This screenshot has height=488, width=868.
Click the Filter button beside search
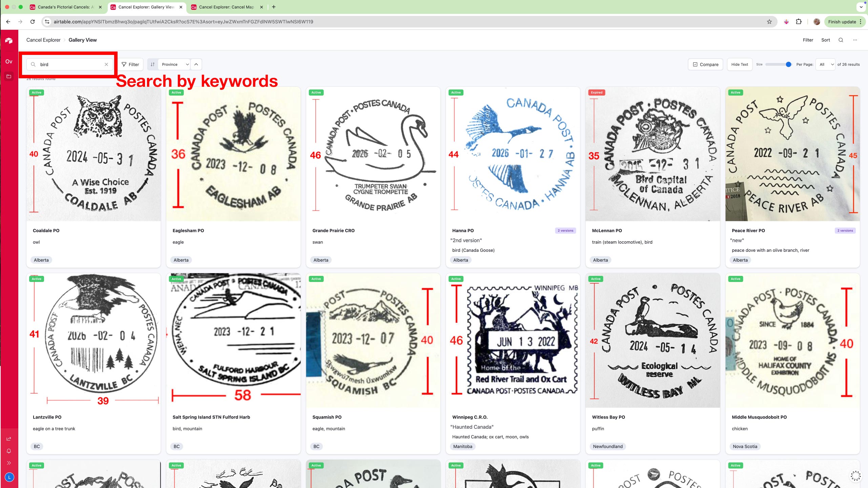(x=130, y=64)
